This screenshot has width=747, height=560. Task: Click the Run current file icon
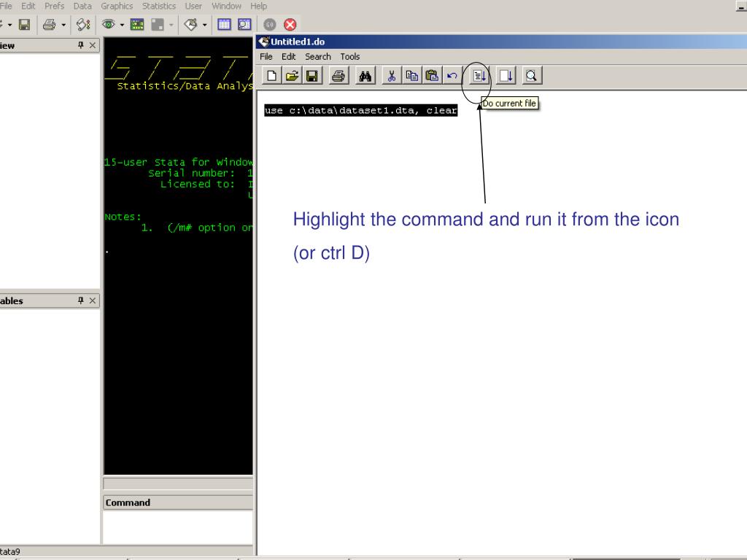(506, 76)
